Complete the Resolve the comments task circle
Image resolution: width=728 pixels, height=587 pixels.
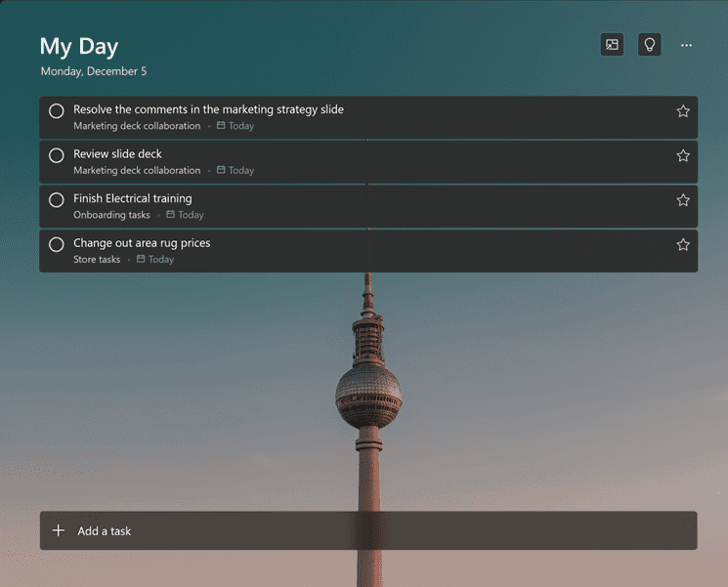pyautogui.click(x=57, y=111)
